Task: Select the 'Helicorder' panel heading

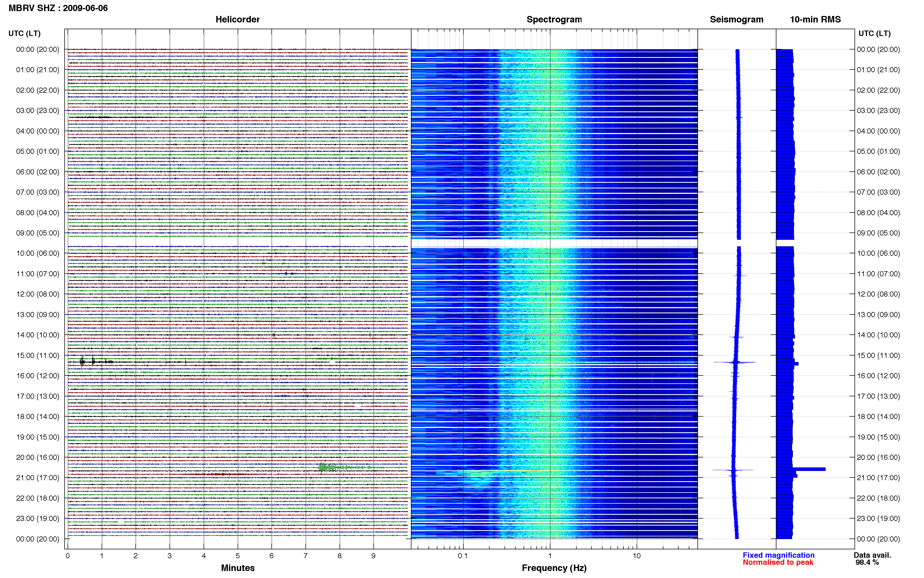Action: [237, 19]
